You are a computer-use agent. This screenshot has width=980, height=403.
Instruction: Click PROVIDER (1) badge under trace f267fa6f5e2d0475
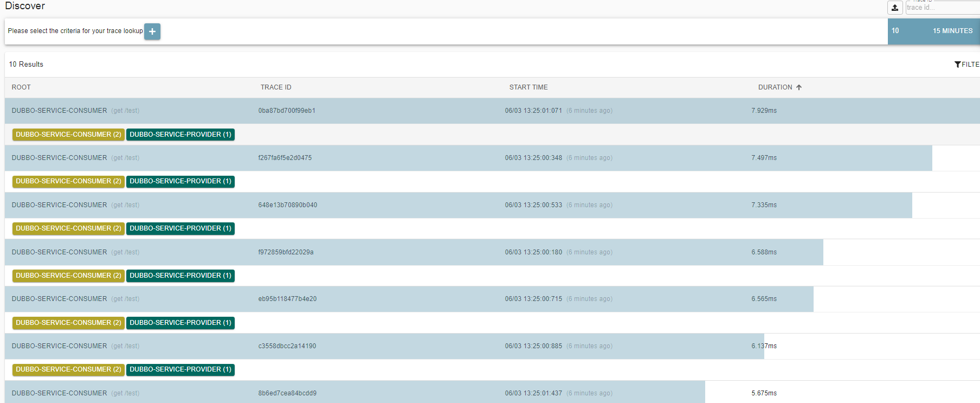point(180,181)
